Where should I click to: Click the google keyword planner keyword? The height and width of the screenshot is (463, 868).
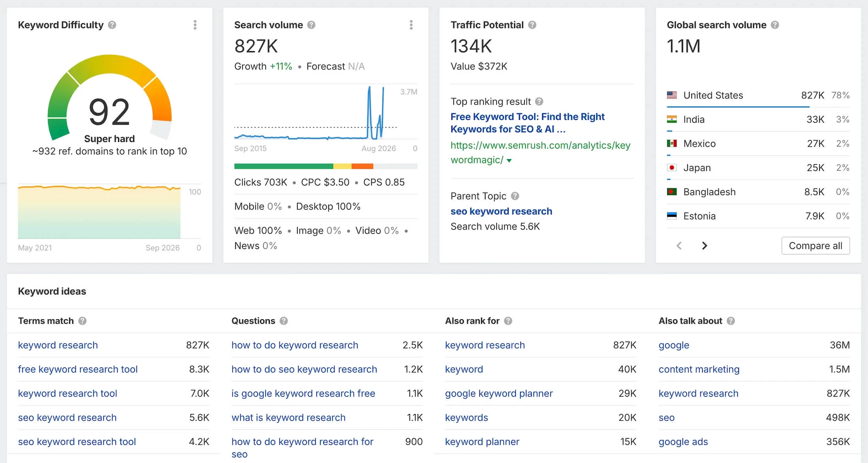click(x=499, y=394)
